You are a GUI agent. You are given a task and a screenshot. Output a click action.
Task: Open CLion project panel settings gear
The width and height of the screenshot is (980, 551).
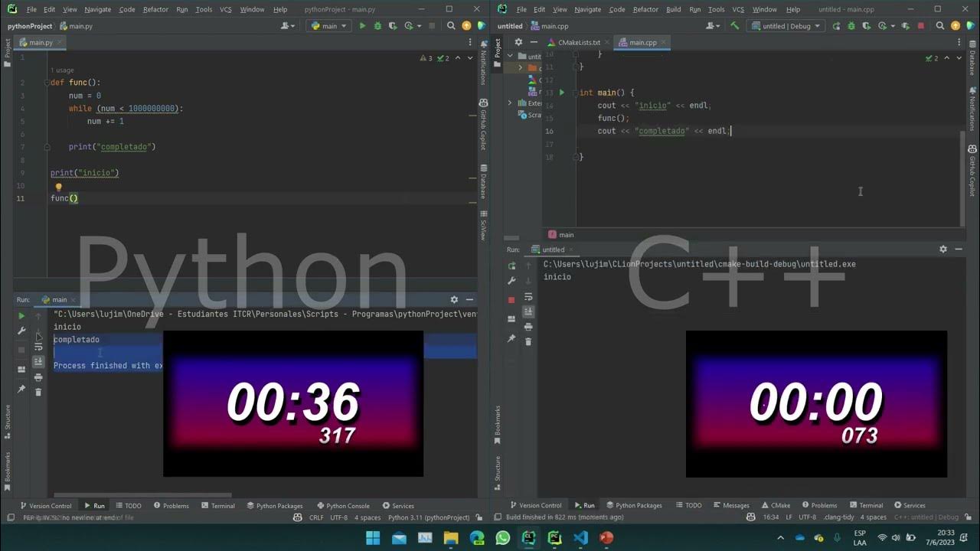(x=518, y=42)
